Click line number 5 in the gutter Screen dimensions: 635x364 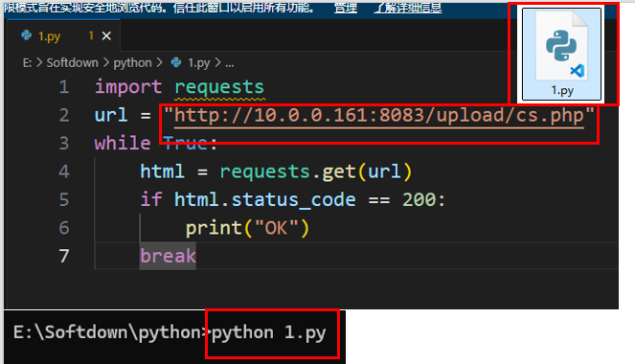tap(64, 199)
